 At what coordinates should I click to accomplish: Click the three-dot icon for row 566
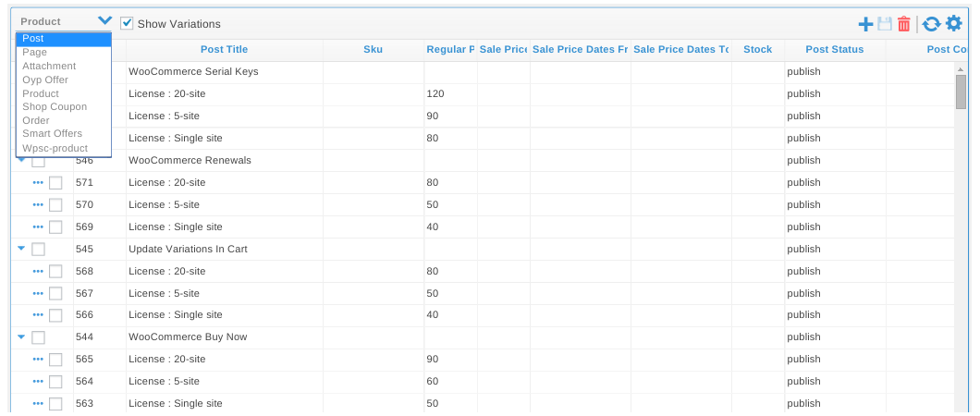pos(38,315)
